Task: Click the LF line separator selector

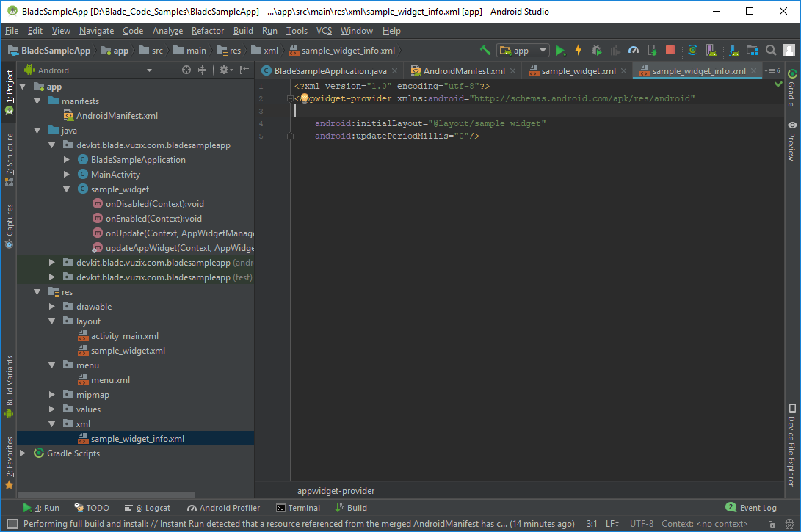Action: click(612, 524)
